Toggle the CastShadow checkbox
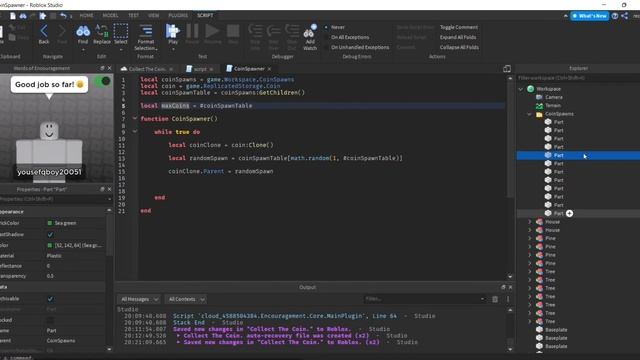The image size is (640, 360). [50, 235]
